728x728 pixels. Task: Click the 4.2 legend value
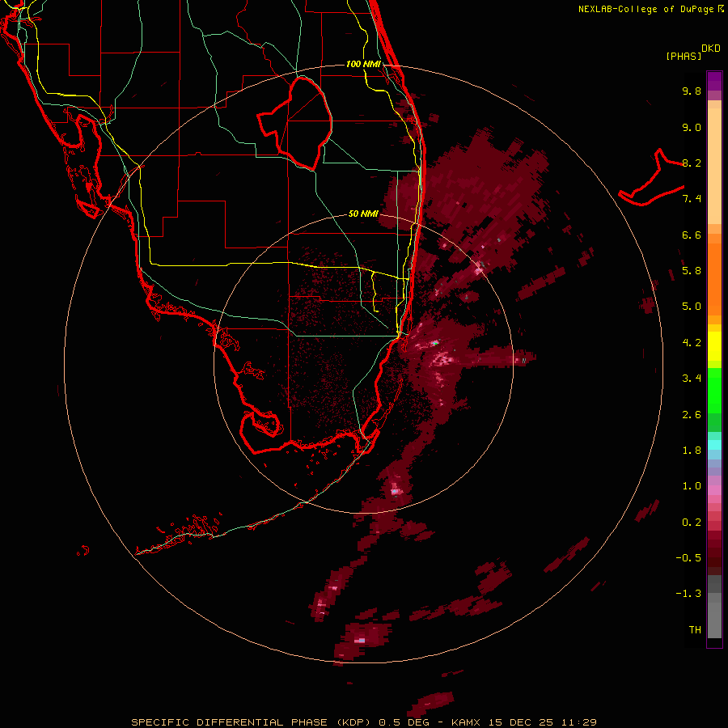(692, 343)
